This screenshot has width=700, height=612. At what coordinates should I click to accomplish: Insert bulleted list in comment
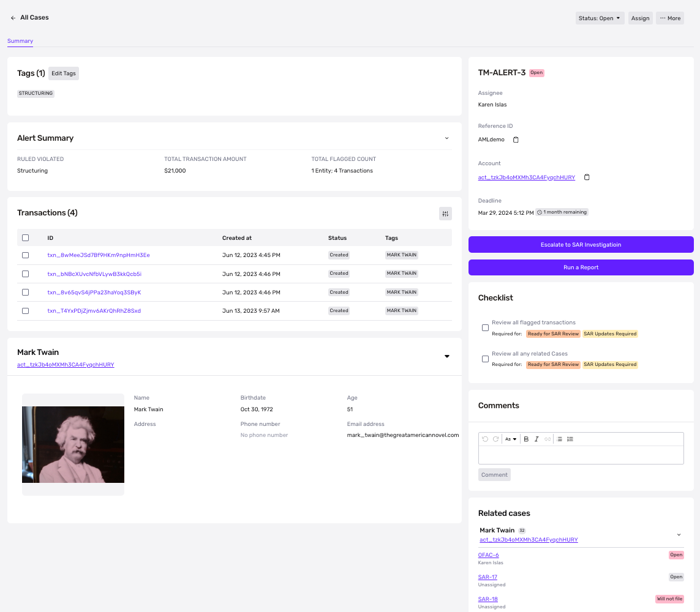(x=559, y=439)
